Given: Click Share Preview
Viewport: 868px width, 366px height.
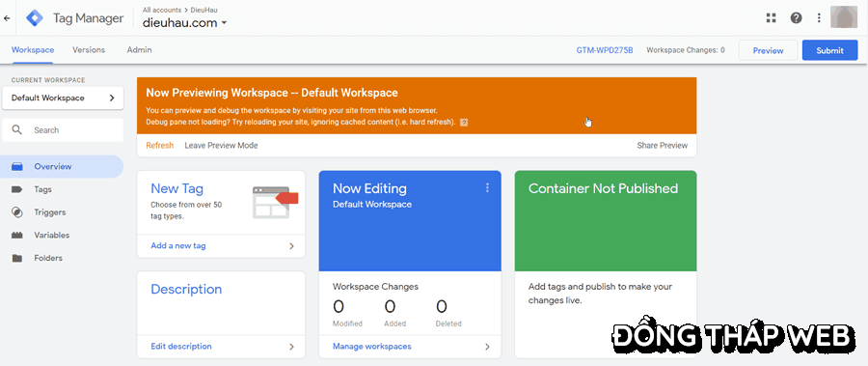Looking at the screenshot, I should (x=662, y=145).
